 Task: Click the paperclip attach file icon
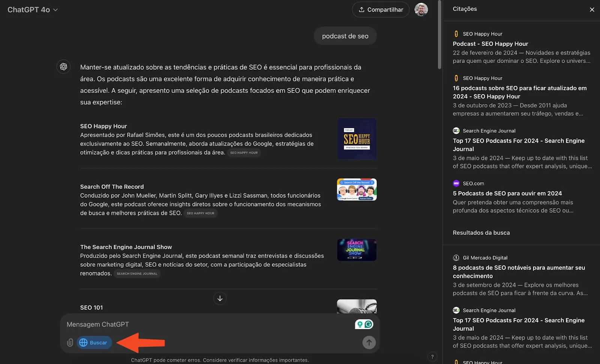click(x=70, y=343)
